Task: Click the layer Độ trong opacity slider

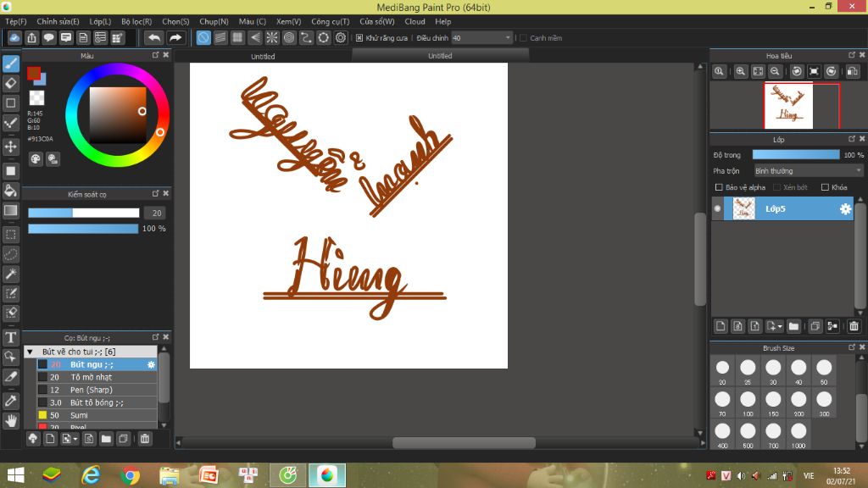Action: (x=795, y=155)
